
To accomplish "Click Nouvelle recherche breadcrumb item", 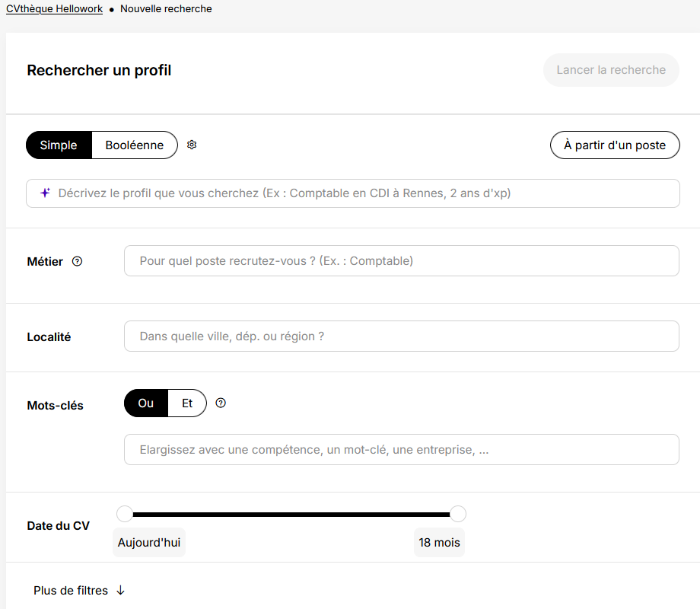I will 166,9.
